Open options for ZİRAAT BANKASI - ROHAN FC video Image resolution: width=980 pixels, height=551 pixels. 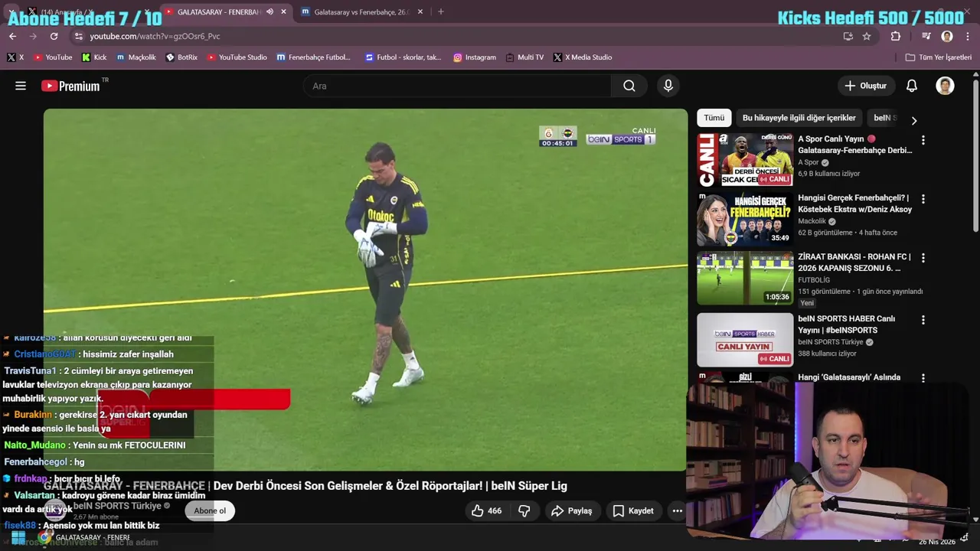[923, 258]
